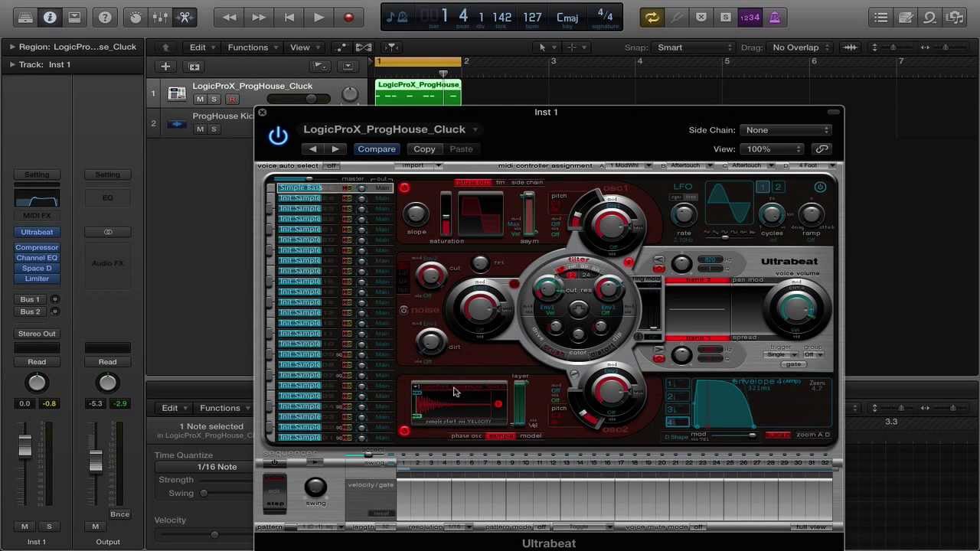Record-enable the LogicProX_ProgHouse_Cluck track
The image size is (980, 551).
click(x=232, y=99)
